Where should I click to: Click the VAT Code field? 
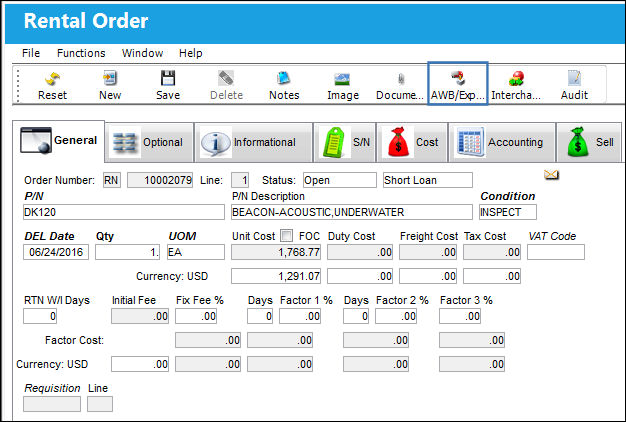tap(556, 252)
